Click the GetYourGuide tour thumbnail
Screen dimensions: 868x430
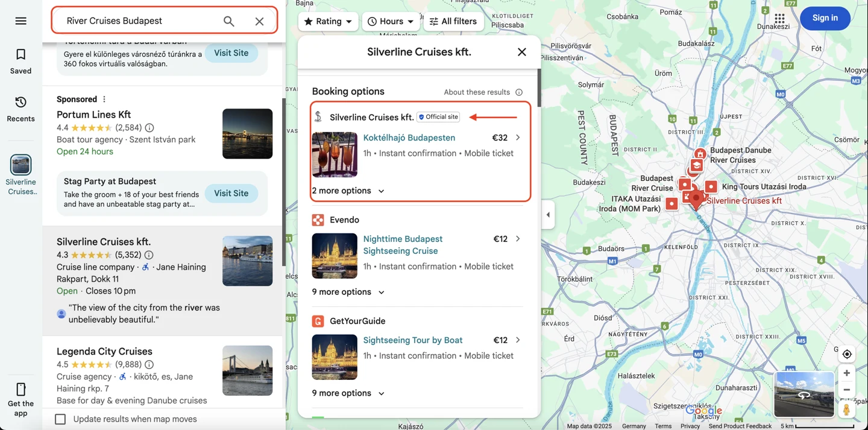(335, 357)
